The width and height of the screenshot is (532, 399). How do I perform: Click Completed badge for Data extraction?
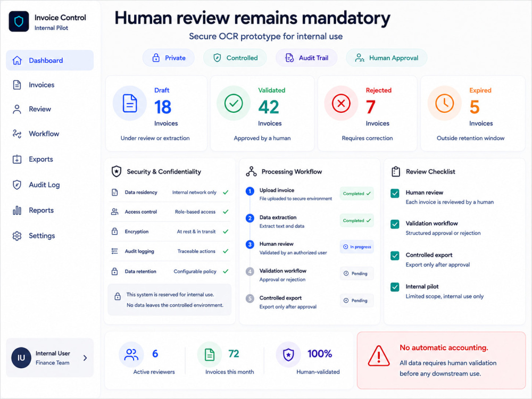pos(356,221)
